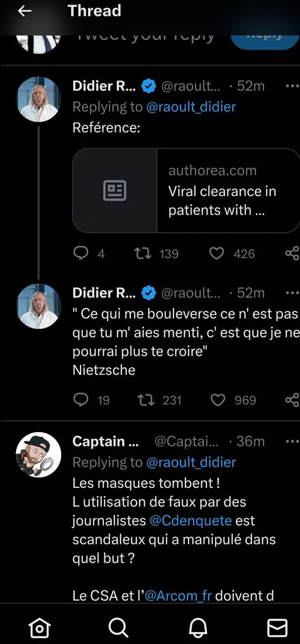The width and height of the screenshot is (300, 644).
Task: Open Captain's cartoon profile avatar
Action: pyautogui.click(x=38, y=455)
